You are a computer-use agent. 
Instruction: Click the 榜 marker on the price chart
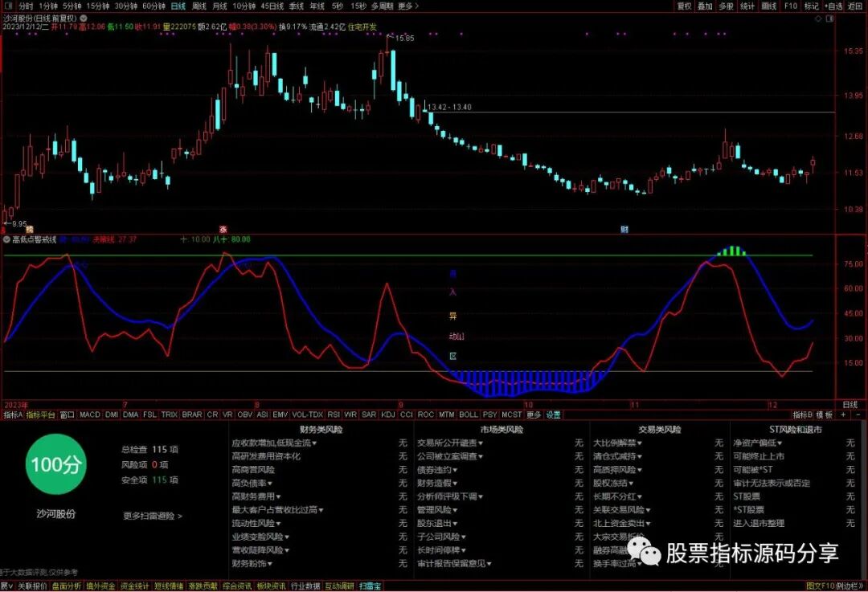coord(30,229)
